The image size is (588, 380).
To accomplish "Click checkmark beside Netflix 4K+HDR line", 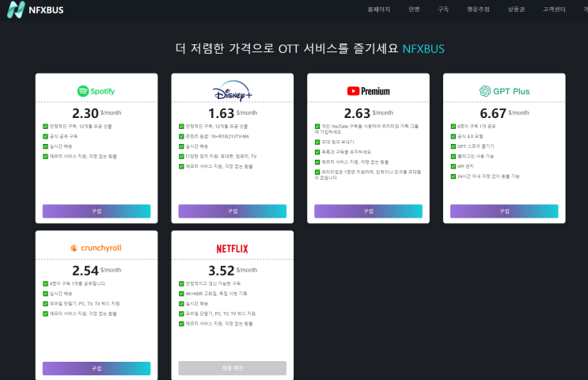I will coord(181,294).
